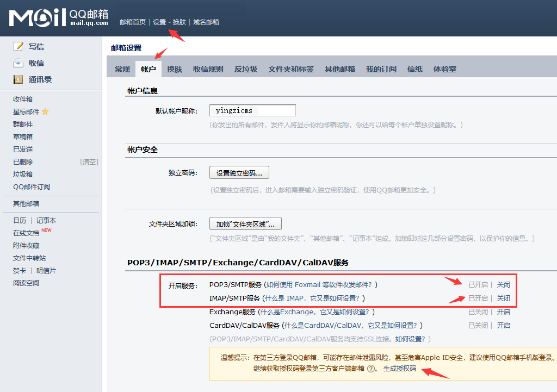Image resolution: width=557 pixels, height=392 pixels.
Task: Enable CardDAV/CalDAV service via 开启
Action: (x=503, y=326)
